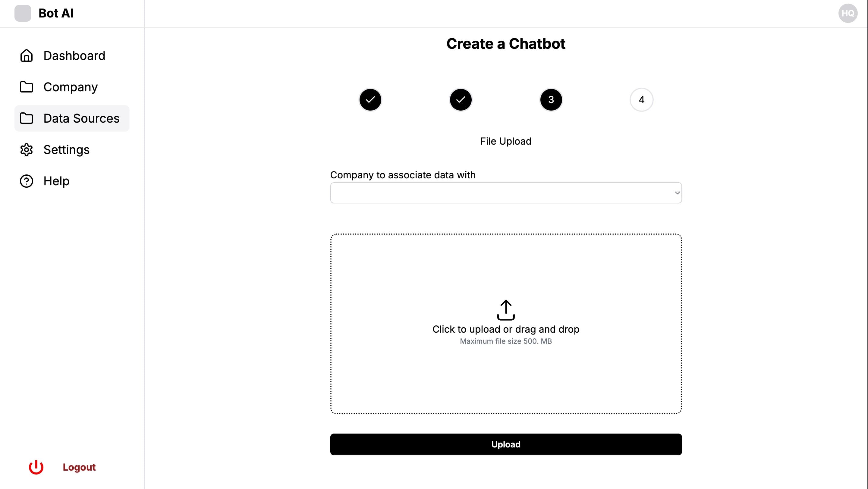Select company from association dropdown
Image resolution: width=868 pixels, height=489 pixels.
[506, 193]
